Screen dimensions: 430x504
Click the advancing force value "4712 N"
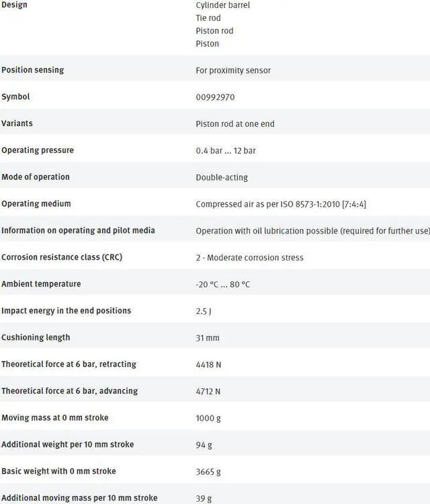click(x=208, y=391)
